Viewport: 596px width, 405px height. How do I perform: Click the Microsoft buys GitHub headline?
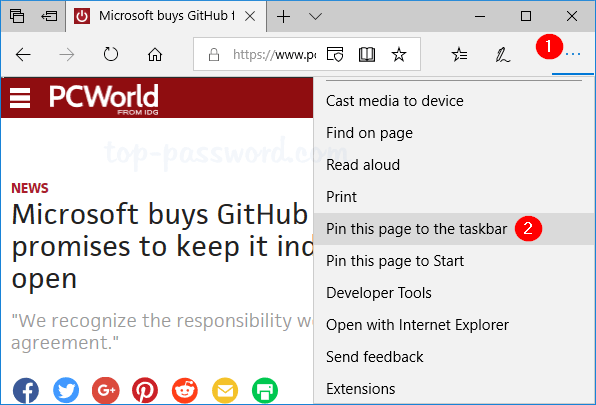click(x=162, y=246)
